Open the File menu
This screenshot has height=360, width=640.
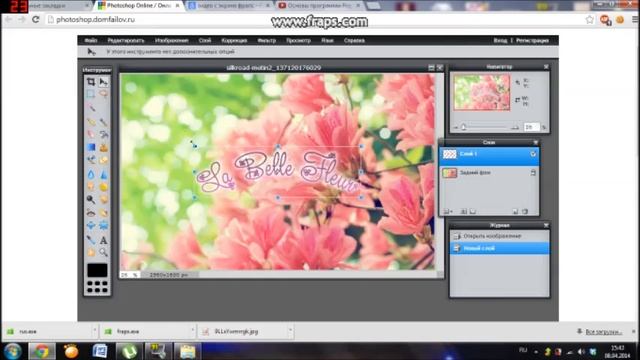point(91,40)
